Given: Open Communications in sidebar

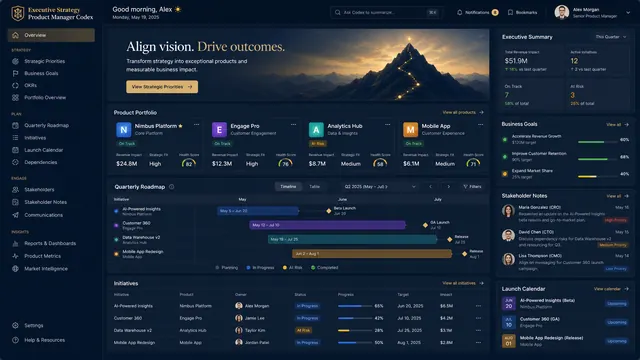Looking at the screenshot, I should tap(43, 215).
